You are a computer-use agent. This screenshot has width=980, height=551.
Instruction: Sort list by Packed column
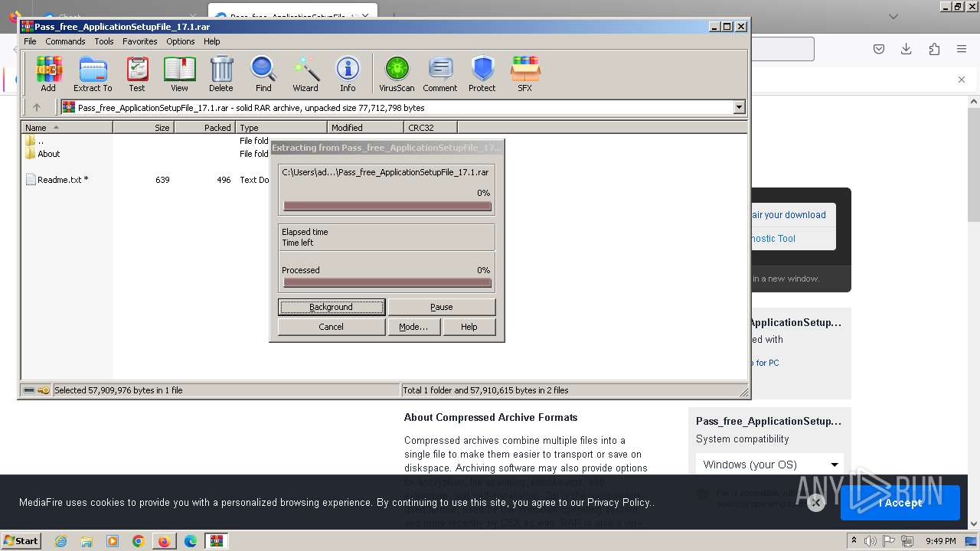(x=204, y=128)
